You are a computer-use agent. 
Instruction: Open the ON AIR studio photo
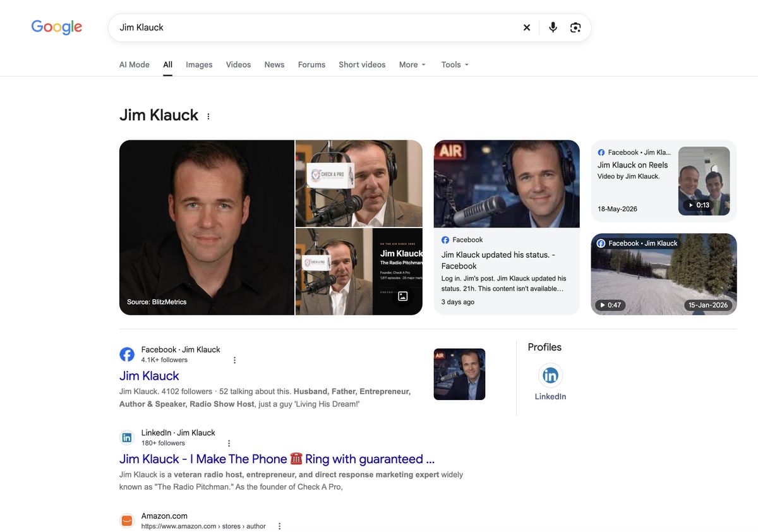tap(507, 184)
